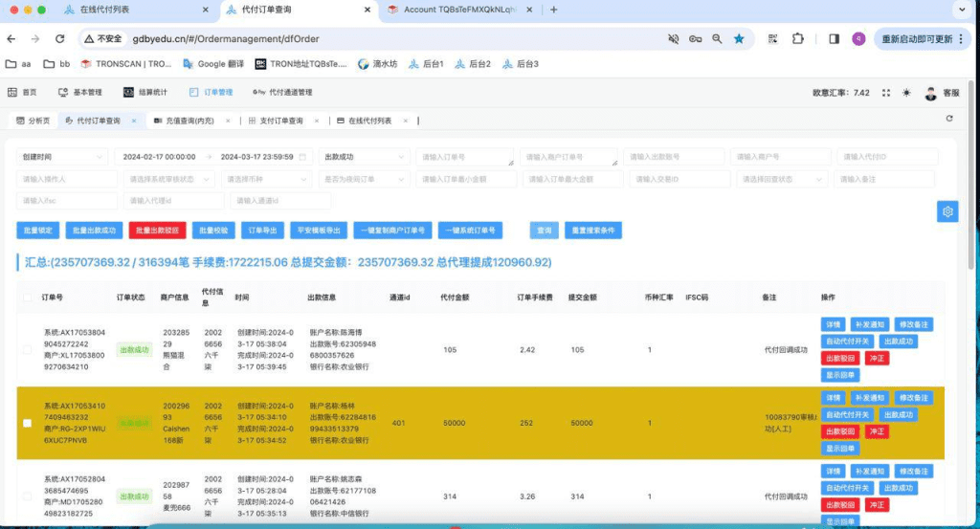The width and height of the screenshot is (980, 529).
Task: Open the 客服 user avatar menu
Action: point(942,93)
